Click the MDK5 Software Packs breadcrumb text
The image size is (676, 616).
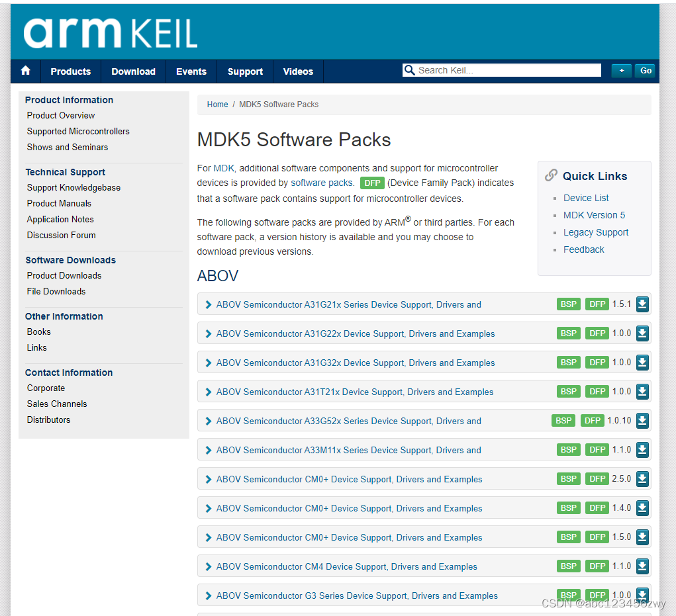click(279, 105)
